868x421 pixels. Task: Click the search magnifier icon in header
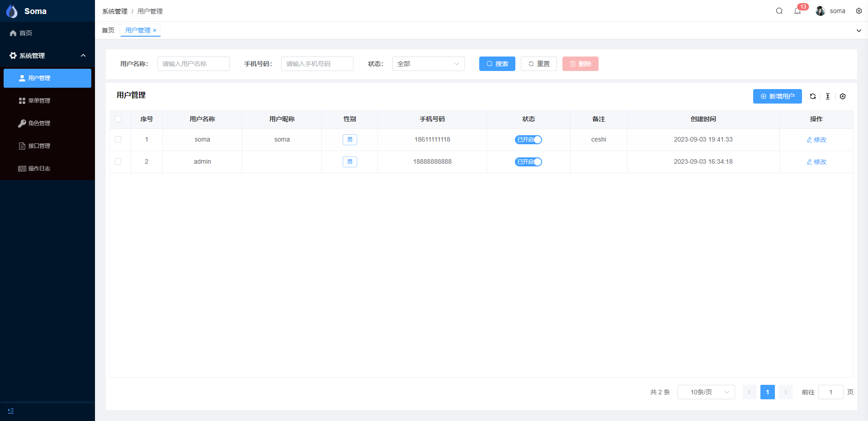tap(779, 11)
